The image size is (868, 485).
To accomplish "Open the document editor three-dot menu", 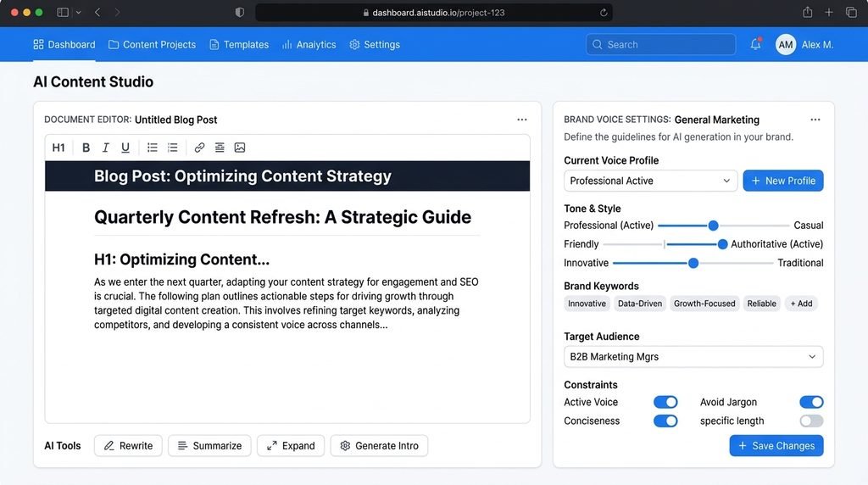I will pos(522,120).
